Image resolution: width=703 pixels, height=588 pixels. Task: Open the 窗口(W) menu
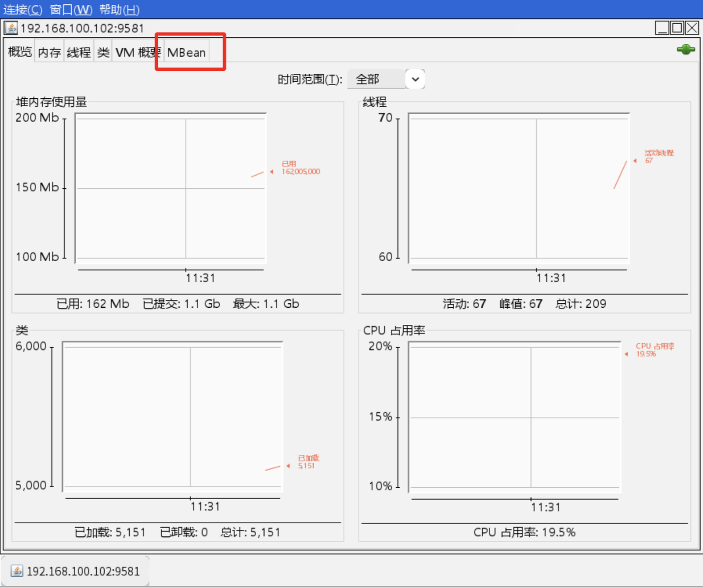pyautogui.click(x=71, y=9)
